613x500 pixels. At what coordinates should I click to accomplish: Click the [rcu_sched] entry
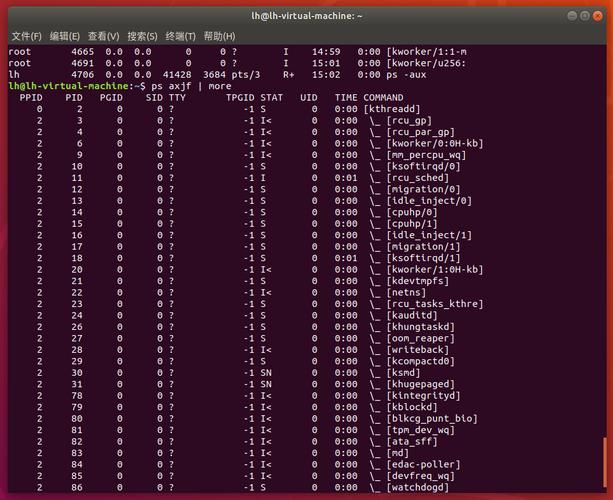418,178
